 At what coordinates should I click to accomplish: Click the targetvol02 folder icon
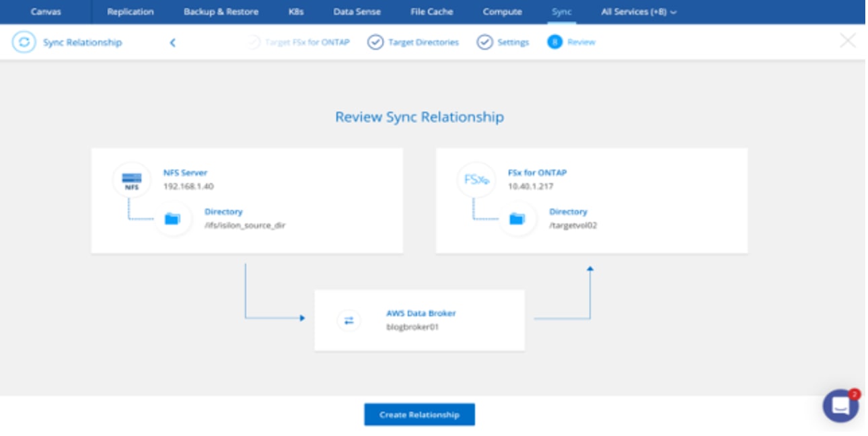click(517, 219)
